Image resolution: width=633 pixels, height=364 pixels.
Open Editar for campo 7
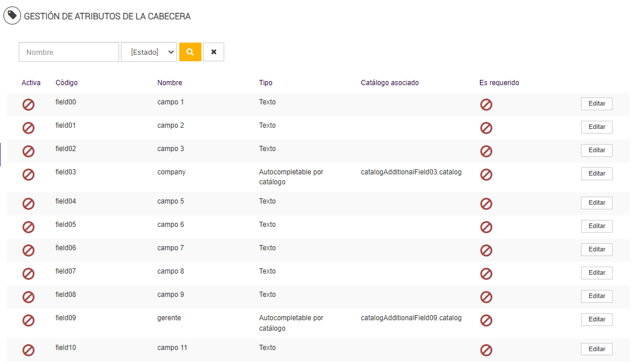tap(596, 250)
